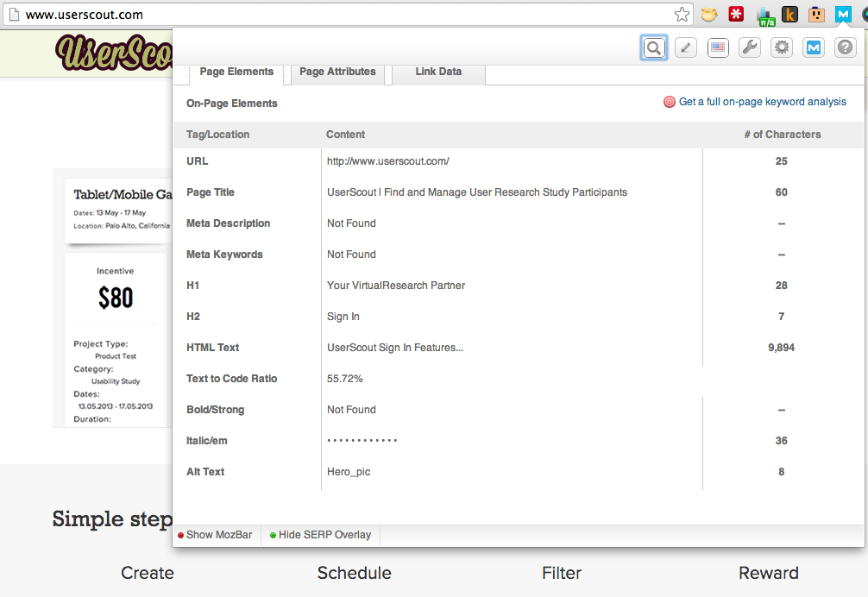Open the wrench tools icon in MozBar
This screenshot has height=597, width=868.
[x=750, y=48]
